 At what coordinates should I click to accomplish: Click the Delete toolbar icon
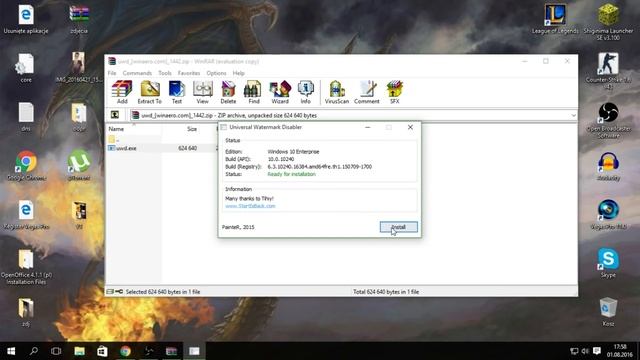click(228, 92)
